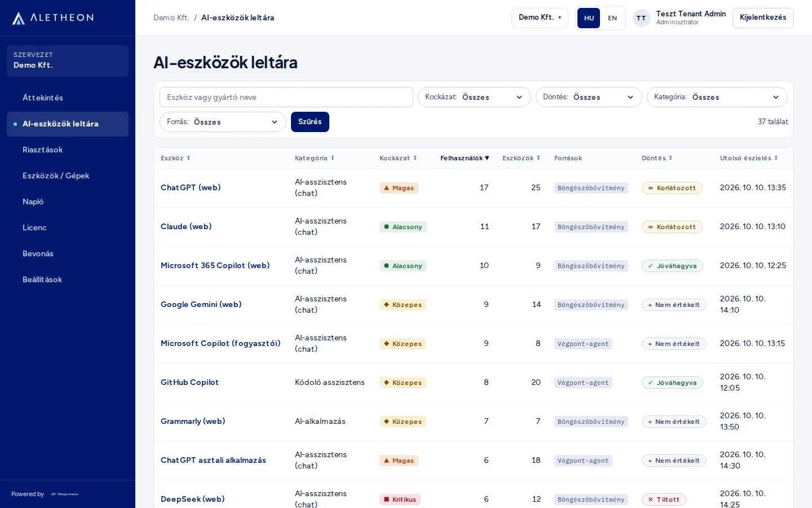Open the Kategória filter dropdown

(717, 97)
